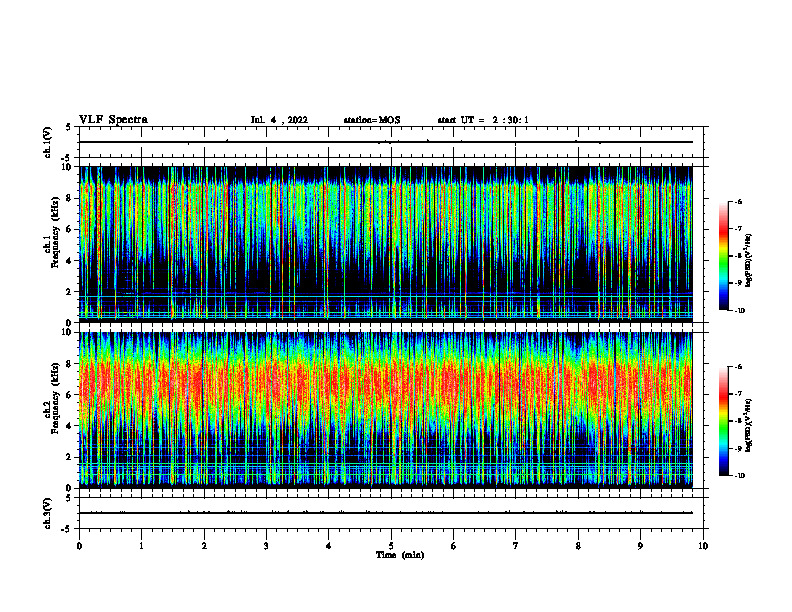Click inside the ch.2 spectrogram plot
Viewport: 792px width, 612px height.
[386, 410]
